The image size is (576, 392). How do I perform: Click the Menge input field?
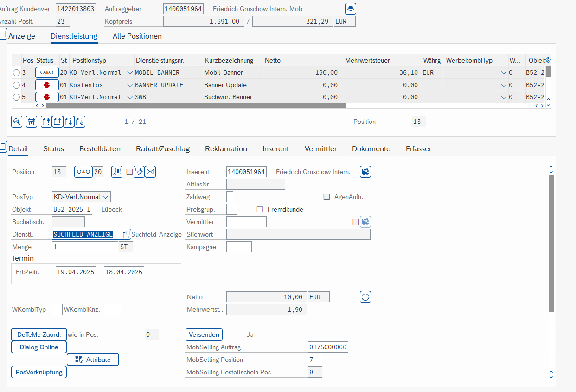85,247
